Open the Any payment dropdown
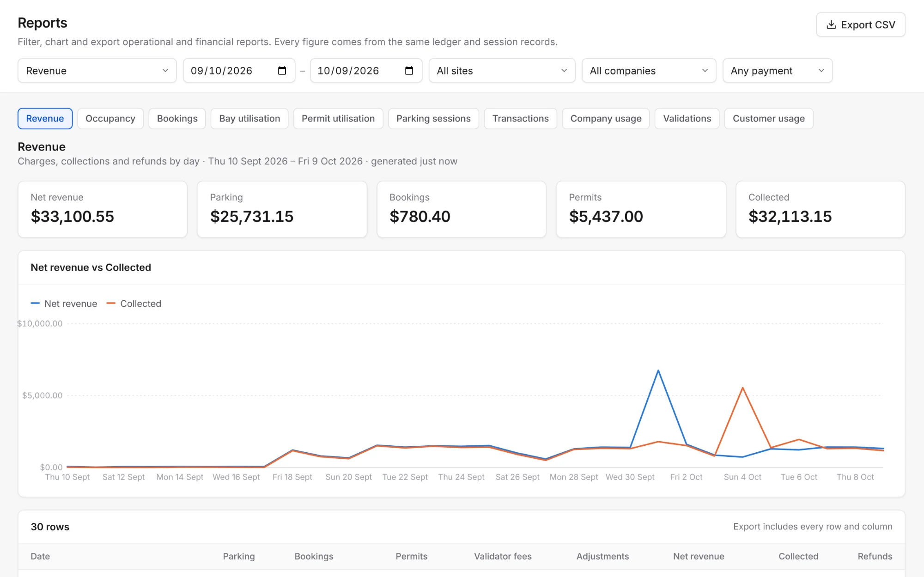The width and height of the screenshot is (924, 577). [778, 71]
